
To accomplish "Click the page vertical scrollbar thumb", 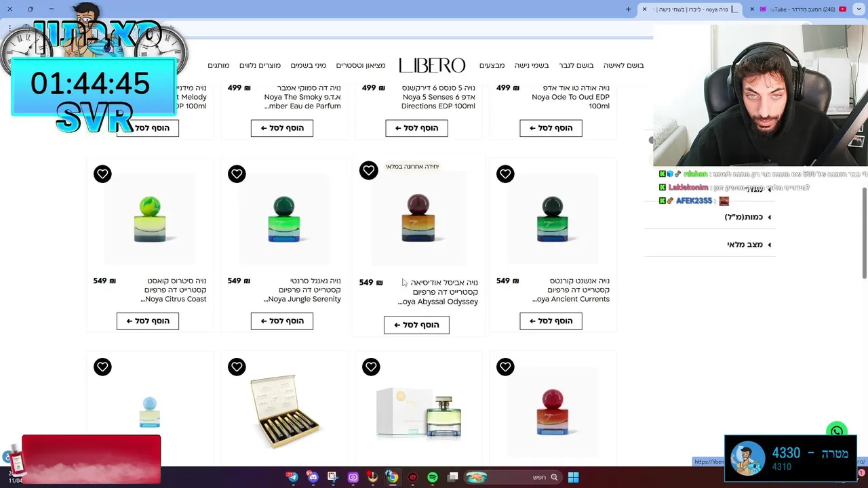I will pyautogui.click(x=864, y=232).
